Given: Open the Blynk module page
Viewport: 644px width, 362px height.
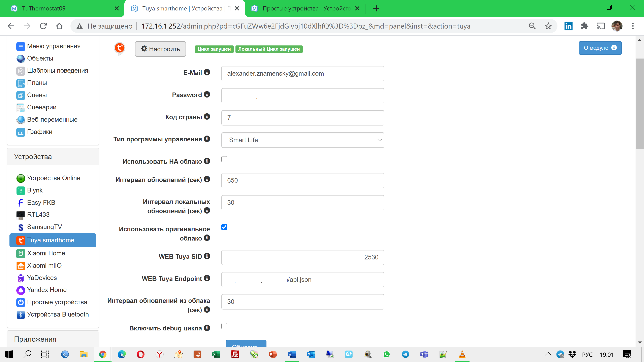Looking at the screenshot, I should [35, 190].
